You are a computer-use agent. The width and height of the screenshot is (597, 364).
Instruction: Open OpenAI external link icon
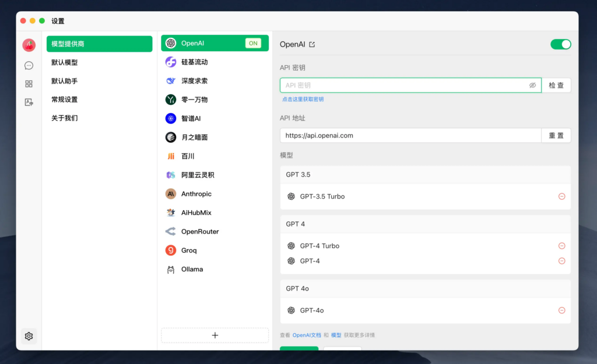click(312, 45)
